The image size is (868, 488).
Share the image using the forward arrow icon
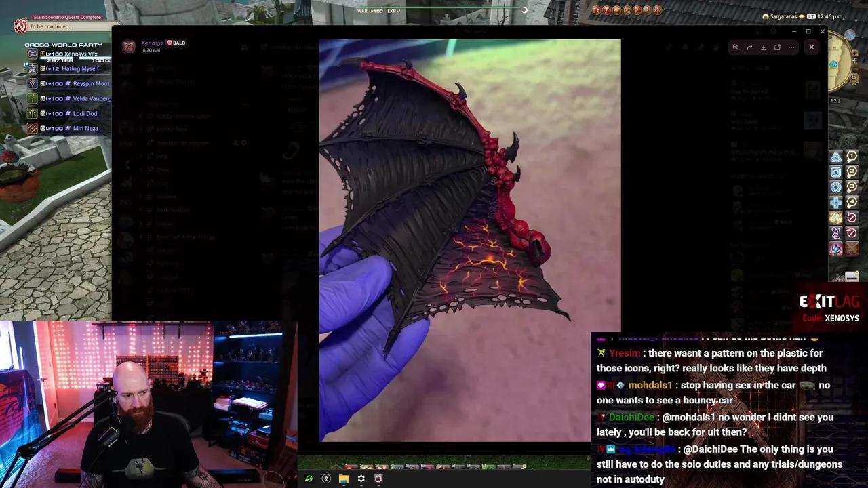tap(749, 47)
